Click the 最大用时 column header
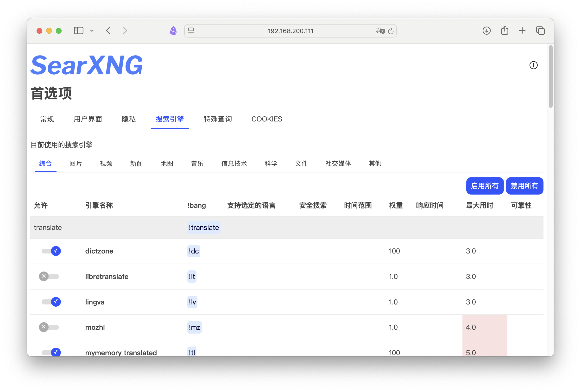This screenshot has height=392, width=581. click(x=480, y=206)
